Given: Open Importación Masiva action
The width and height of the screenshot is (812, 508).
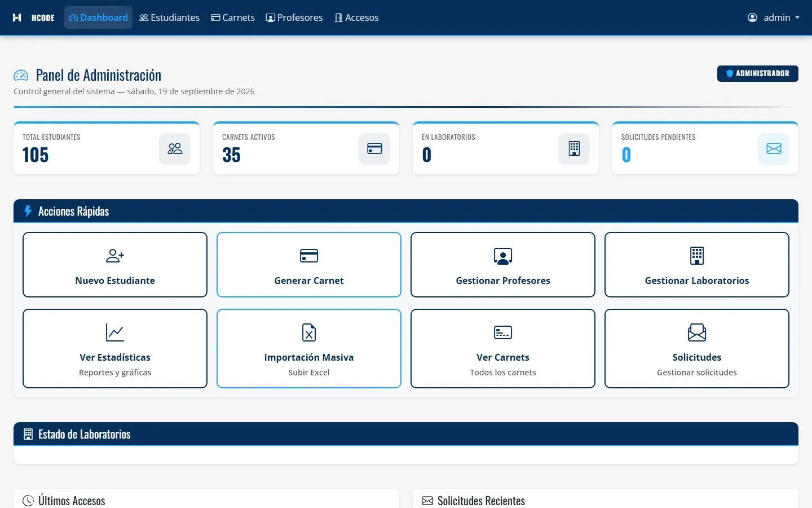Looking at the screenshot, I should pyautogui.click(x=309, y=348).
